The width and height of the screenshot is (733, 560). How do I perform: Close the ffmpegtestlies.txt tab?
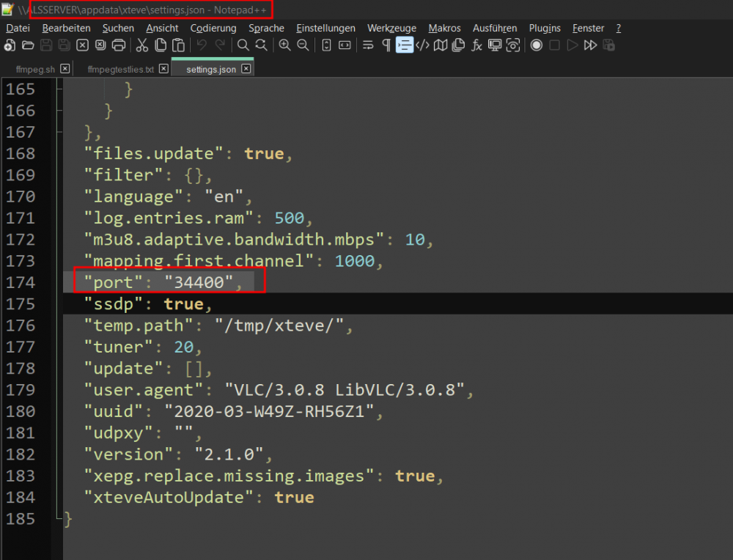163,69
